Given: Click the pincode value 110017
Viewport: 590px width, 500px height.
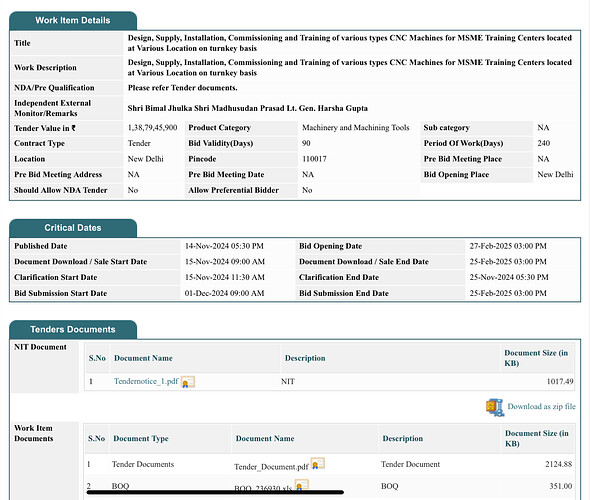Looking at the screenshot, I should [314, 159].
